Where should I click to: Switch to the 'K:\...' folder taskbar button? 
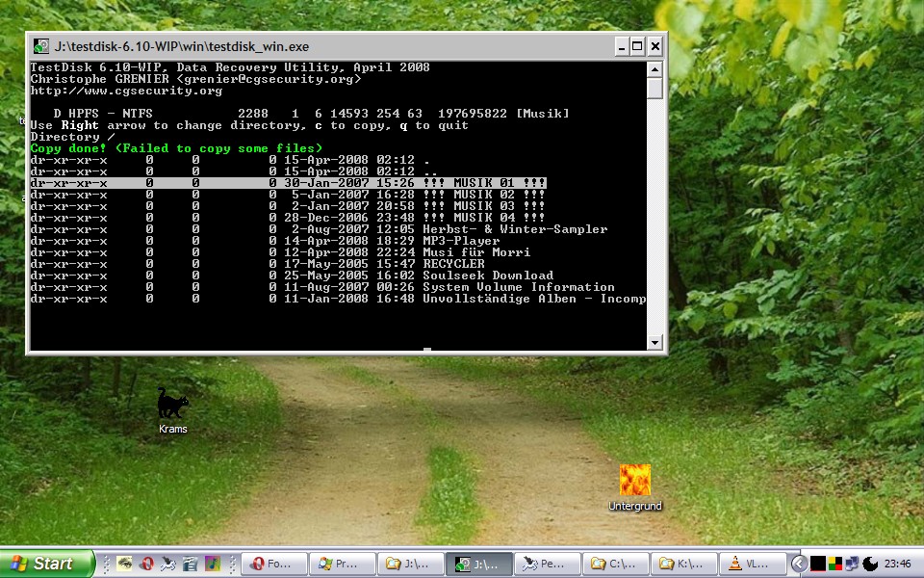(x=684, y=564)
